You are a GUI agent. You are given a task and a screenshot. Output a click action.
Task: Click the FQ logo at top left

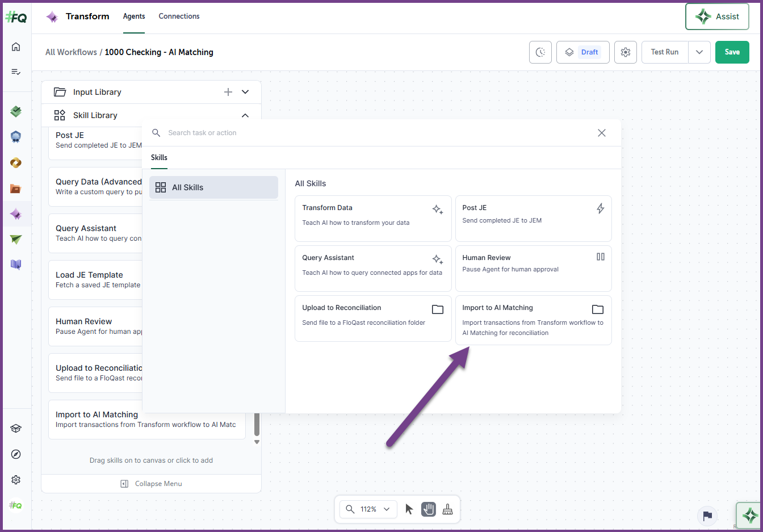click(16, 17)
